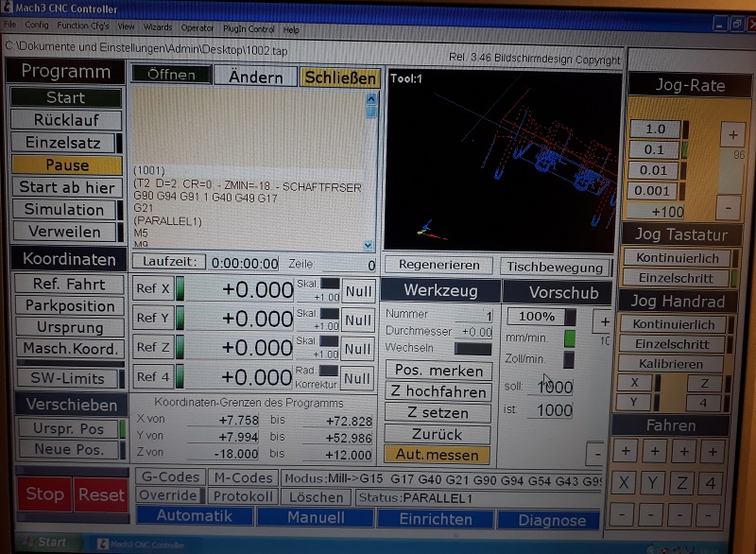
Task: Click the Öffnen file button
Action: coord(171,75)
